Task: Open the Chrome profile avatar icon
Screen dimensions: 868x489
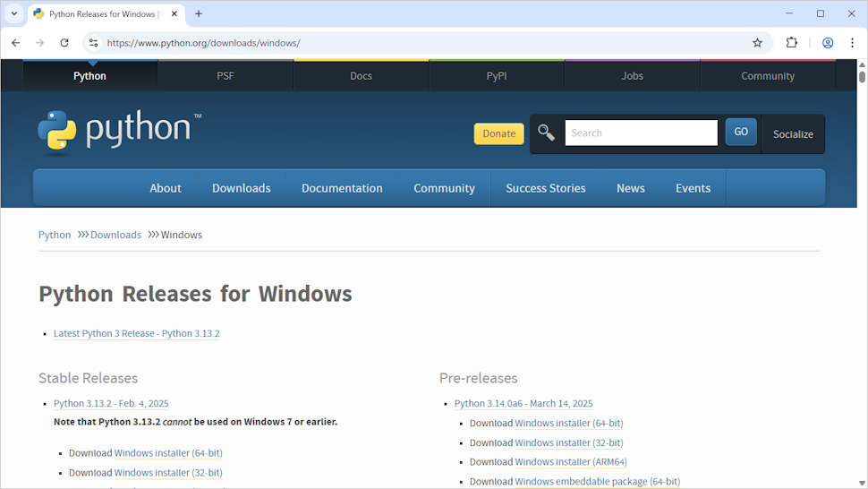Action: 828,43
